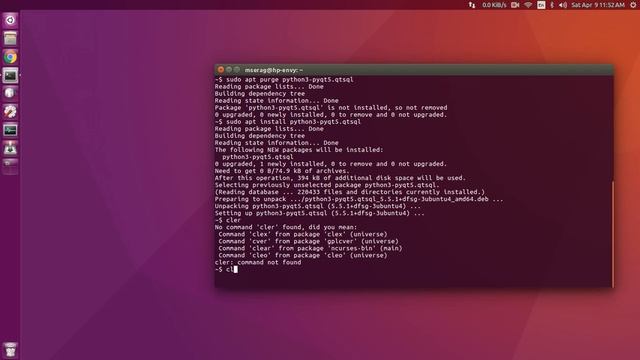Click the 'Setting up python3-pyqt5.qtsql' line
This screenshot has height=360, width=640.
(x=320, y=213)
